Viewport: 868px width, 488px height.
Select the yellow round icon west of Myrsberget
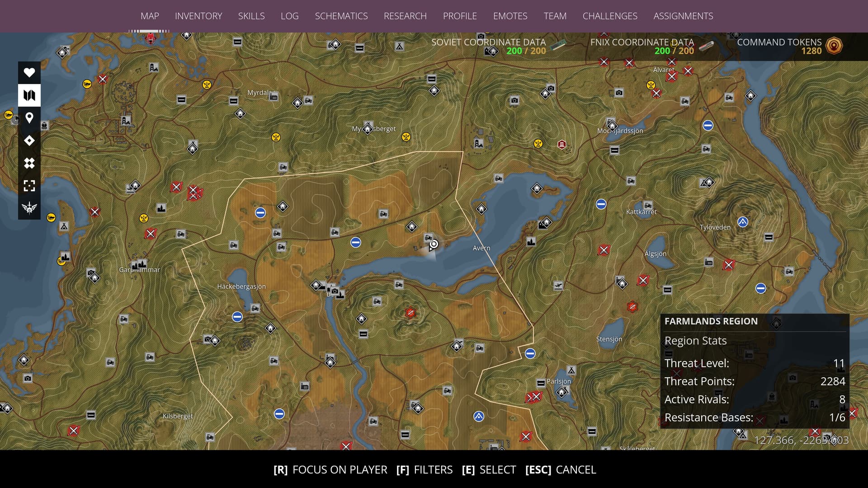pyautogui.click(x=276, y=137)
